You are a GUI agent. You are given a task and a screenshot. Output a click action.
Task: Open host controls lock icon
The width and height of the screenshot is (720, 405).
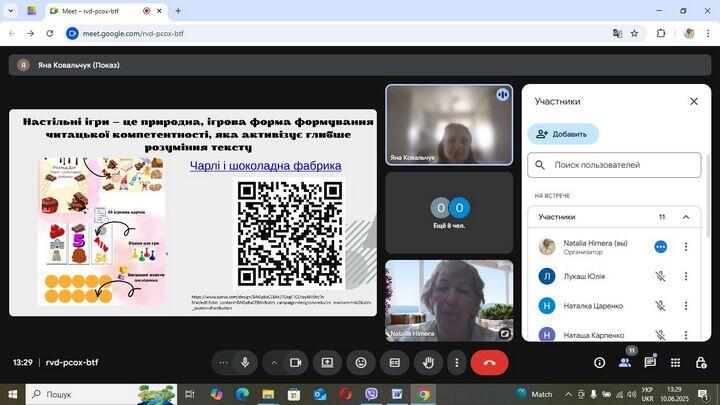701,363
